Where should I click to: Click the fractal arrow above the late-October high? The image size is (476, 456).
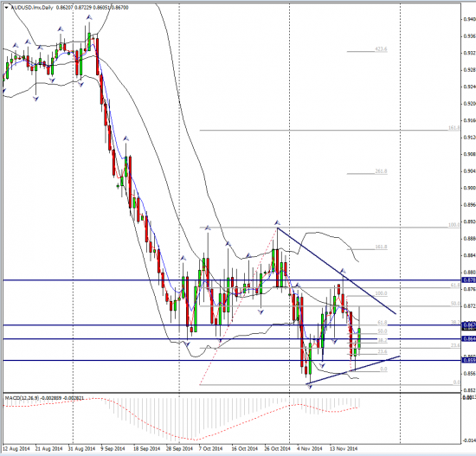tap(277, 222)
